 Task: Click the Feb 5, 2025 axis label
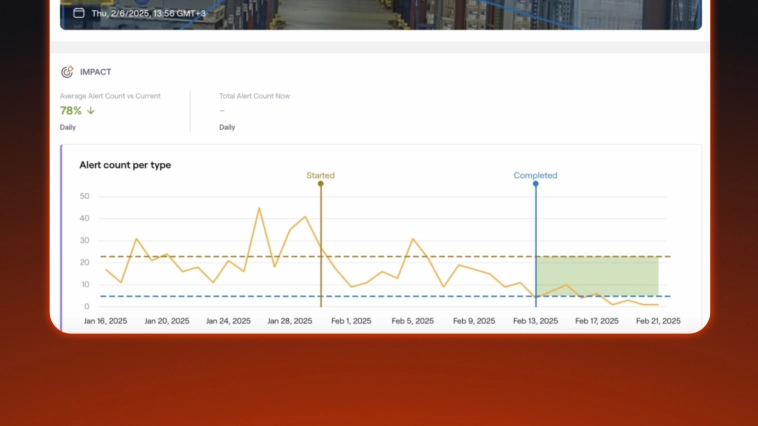tap(412, 321)
